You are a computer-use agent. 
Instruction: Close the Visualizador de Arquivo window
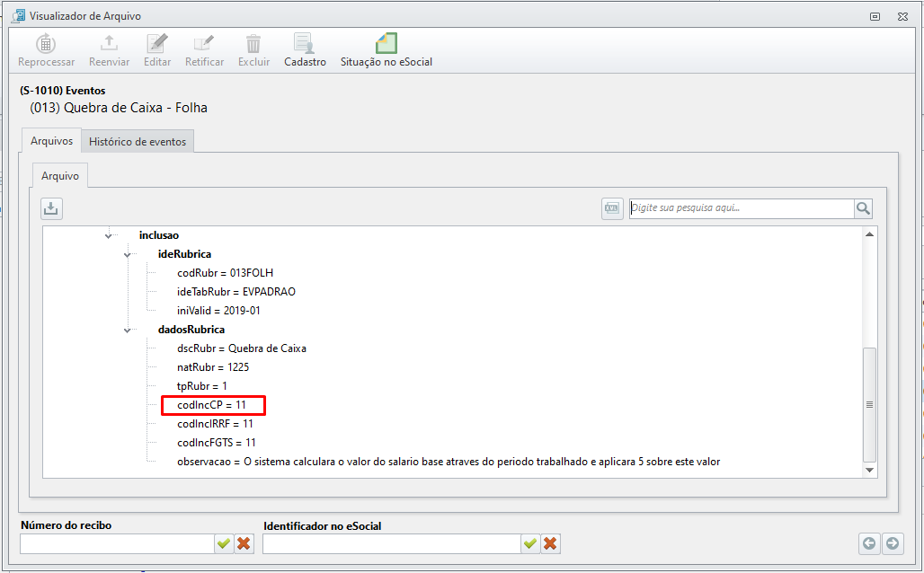click(x=902, y=16)
